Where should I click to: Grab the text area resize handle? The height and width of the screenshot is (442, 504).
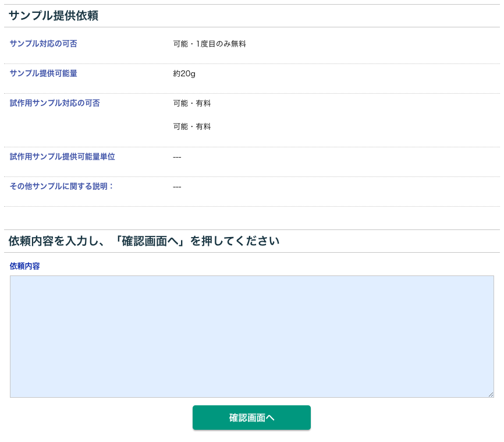click(491, 394)
